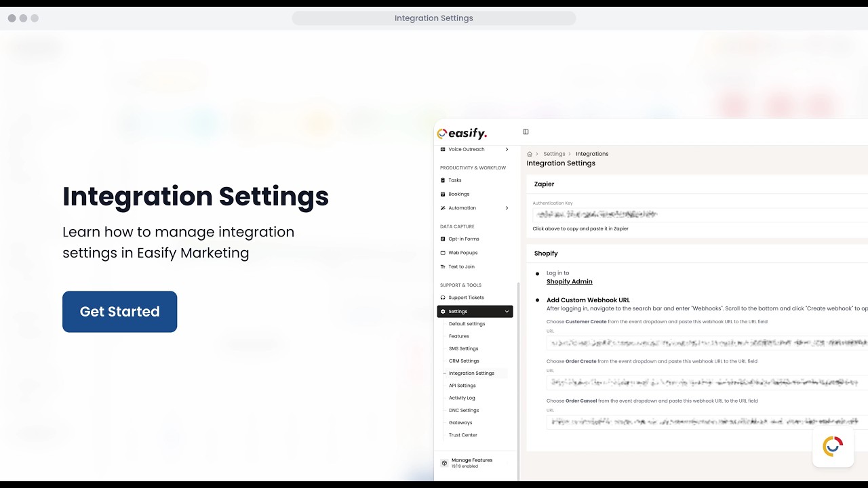Click the Integrations breadcrumb

coord(592,154)
